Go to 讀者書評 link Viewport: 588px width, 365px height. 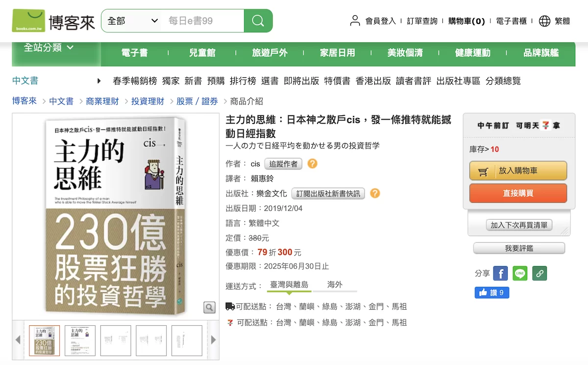point(414,81)
